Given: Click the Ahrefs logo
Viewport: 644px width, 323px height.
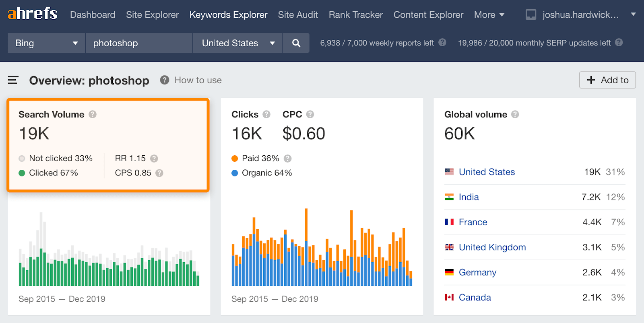Looking at the screenshot, I should (33, 14).
